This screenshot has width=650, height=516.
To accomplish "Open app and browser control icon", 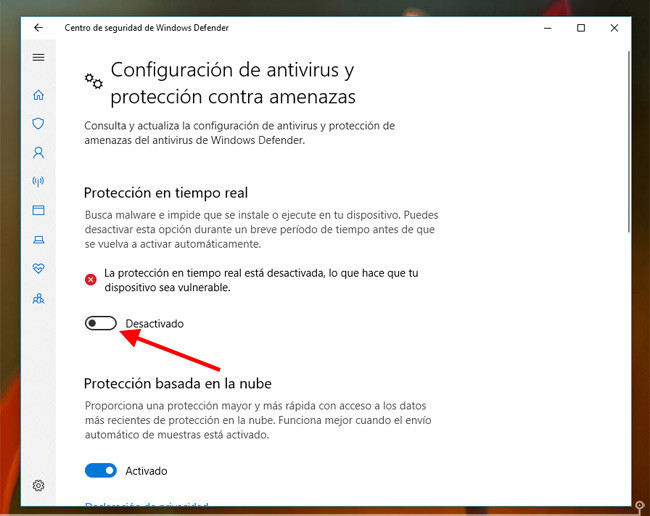I will point(38,210).
